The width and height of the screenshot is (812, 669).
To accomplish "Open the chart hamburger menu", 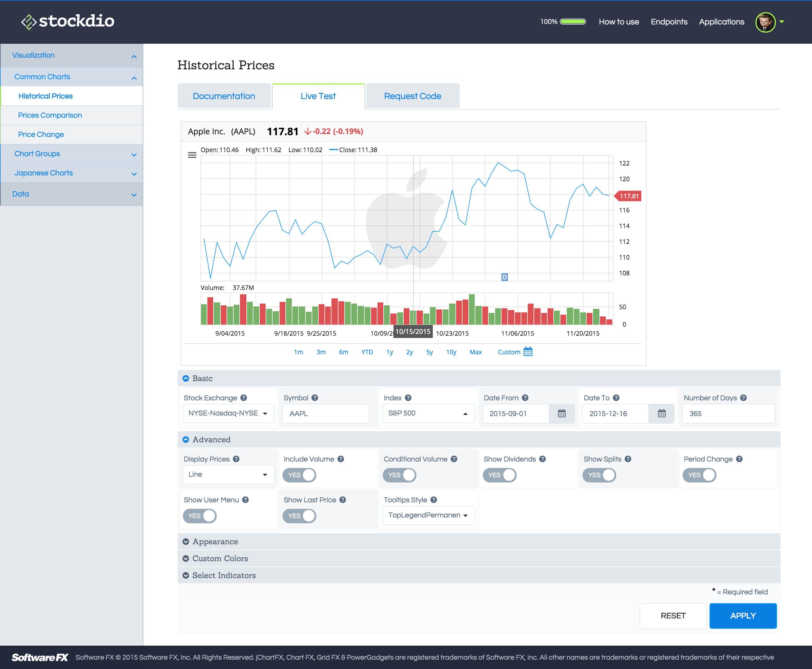I will click(x=192, y=155).
